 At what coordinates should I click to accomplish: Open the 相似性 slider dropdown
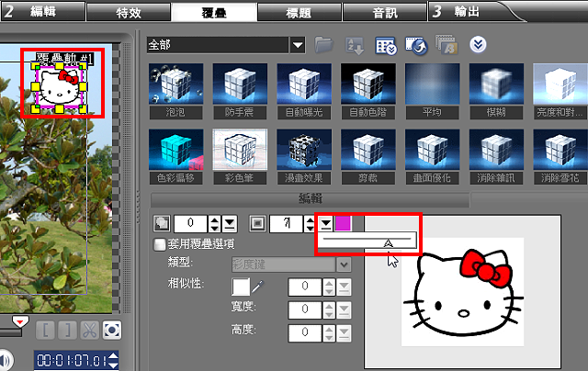(x=344, y=287)
